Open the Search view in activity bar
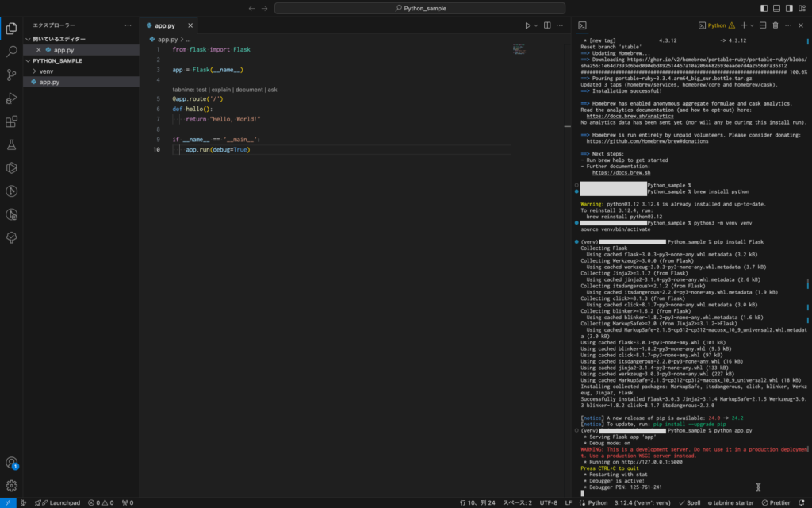The width and height of the screenshot is (812, 508). (12, 52)
